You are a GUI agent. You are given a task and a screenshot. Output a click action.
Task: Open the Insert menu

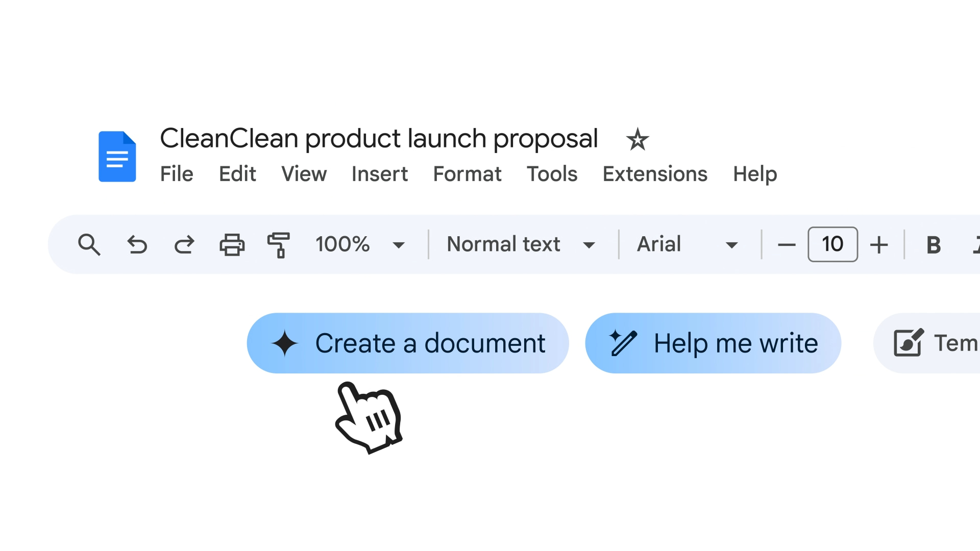point(379,174)
